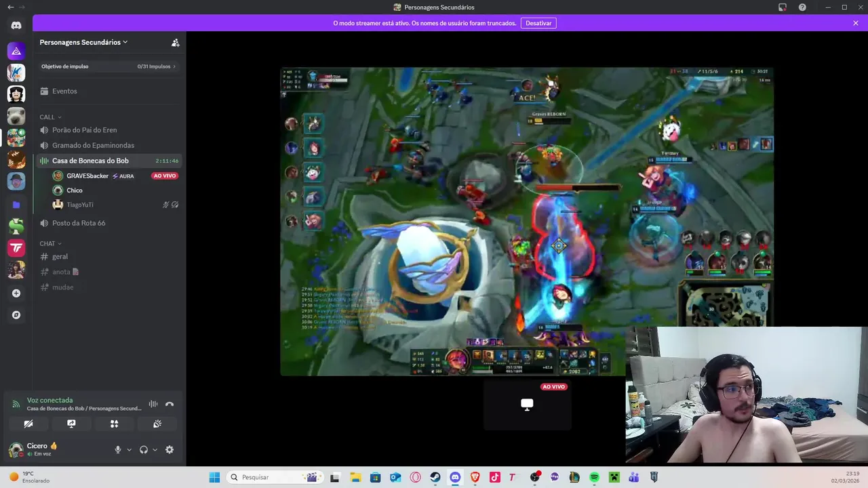Click the live League of Legends stream view

(x=527, y=221)
